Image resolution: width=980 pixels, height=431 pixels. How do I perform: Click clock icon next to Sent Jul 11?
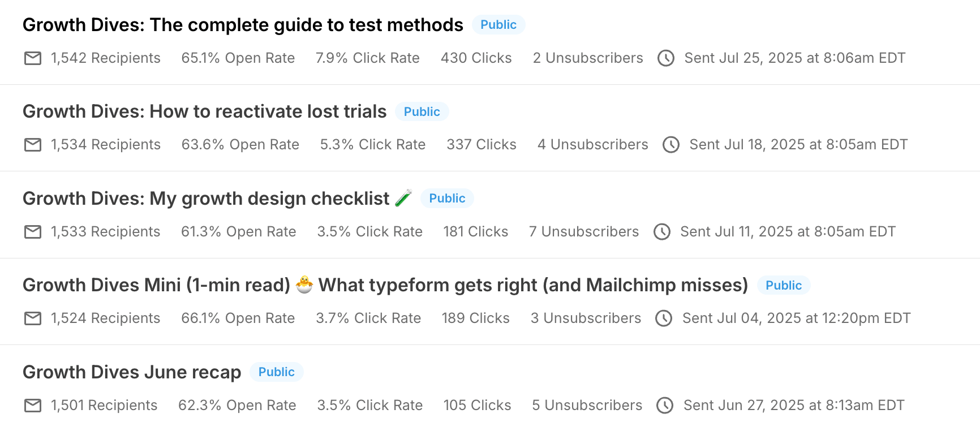tap(662, 232)
